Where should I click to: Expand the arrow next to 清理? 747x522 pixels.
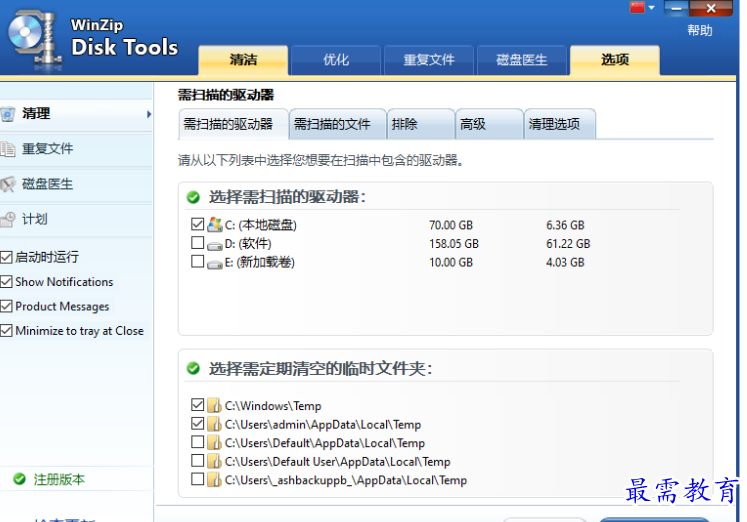point(149,114)
